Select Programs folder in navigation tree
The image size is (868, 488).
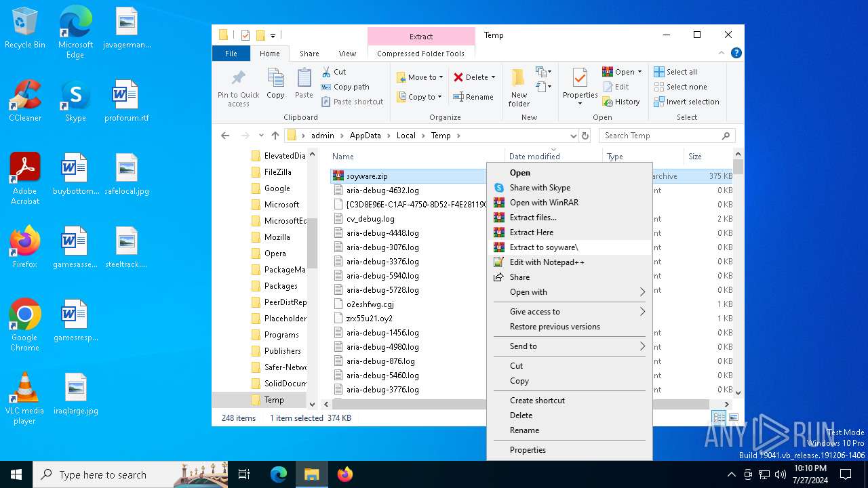coord(281,335)
